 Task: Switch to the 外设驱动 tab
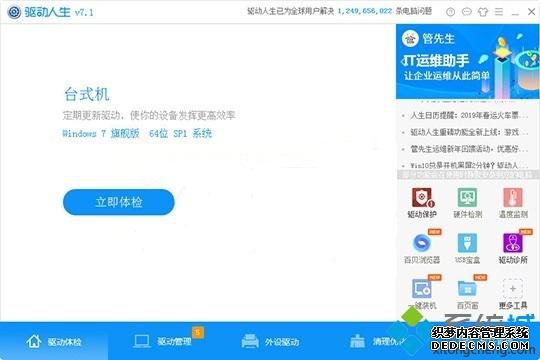[x=270, y=341]
